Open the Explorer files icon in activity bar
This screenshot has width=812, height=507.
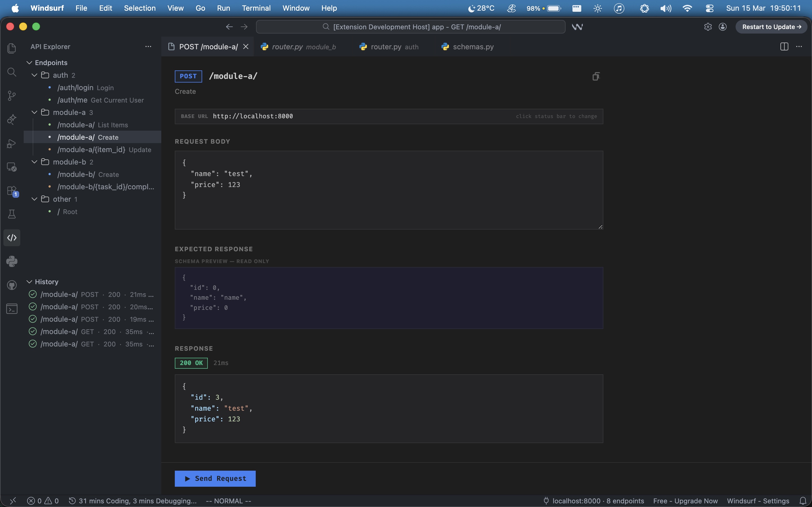pos(12,48)
